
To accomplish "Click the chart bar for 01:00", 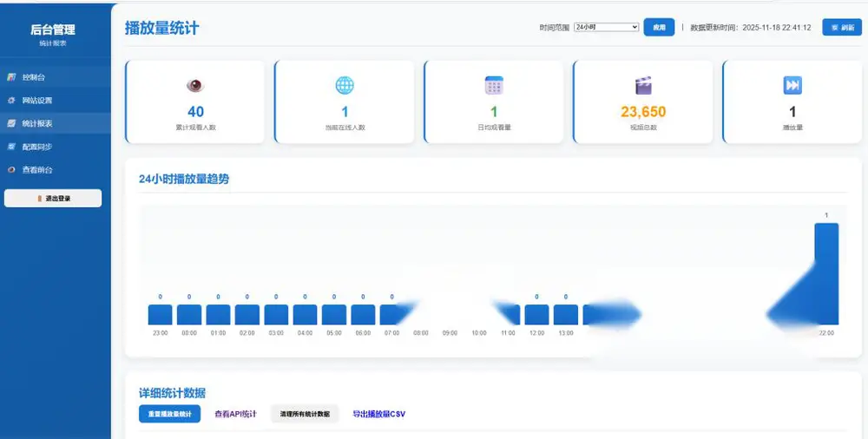I will pos(218,314).
